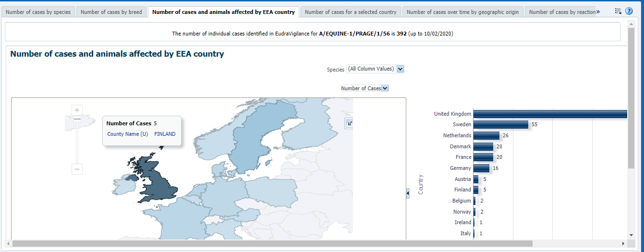Click the map zoom slider handle
This screenshot has width=644, height=252.
click(77, 119)
